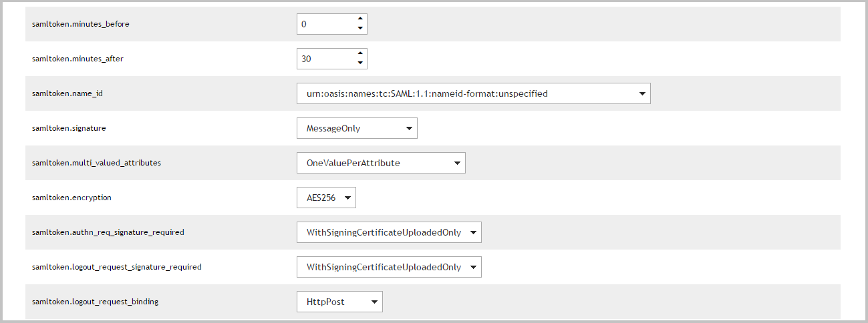The width and height of the screenshot is (868, 323).
Task: Expand the OneValuePerAttribute dropdown
Action: pyautogui.click(x=381, y=163)
